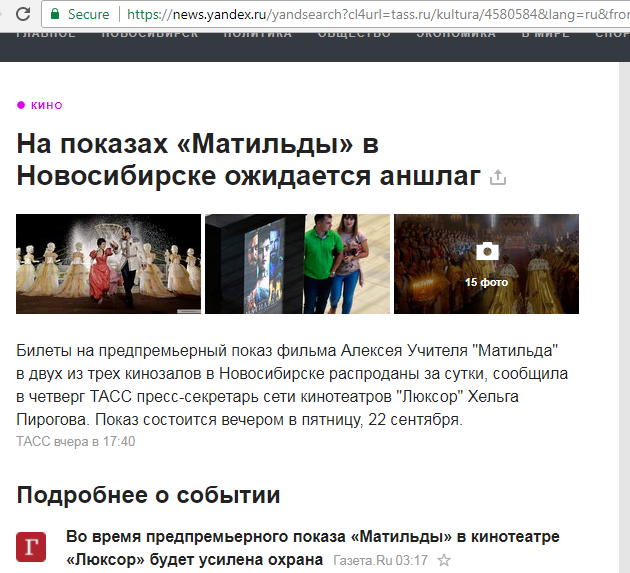Switch to the Новосибирск tab
This screenshot has height=573, width=630.
149,34
